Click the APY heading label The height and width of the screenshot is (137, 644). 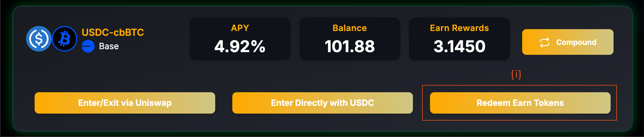click(240, 28)
